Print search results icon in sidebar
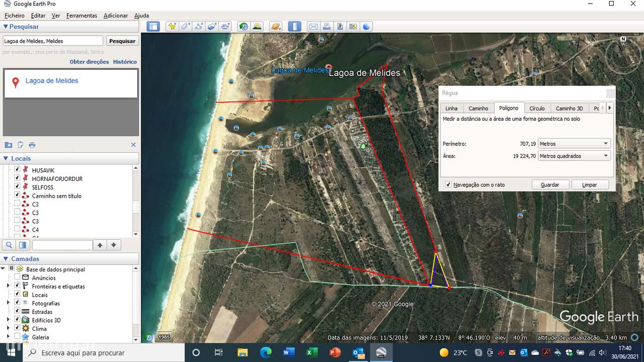The height and width of the screenshot is (362, 644). pyautogui.click(x=32, y=145)
